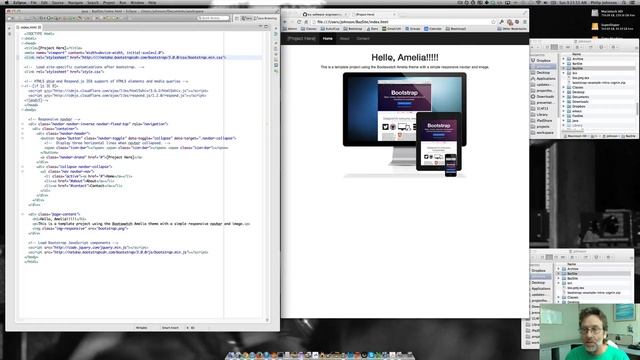The image size is (640, 360).
Task: Click the [Project Here] navbar brand
Action: pyautogui.click(x=302, y=38)
